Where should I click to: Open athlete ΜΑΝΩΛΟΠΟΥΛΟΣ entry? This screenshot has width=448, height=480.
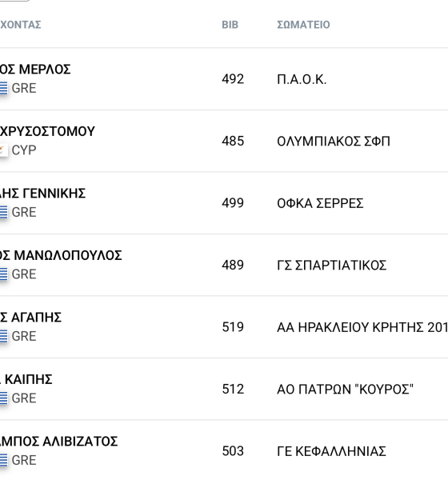61,255
